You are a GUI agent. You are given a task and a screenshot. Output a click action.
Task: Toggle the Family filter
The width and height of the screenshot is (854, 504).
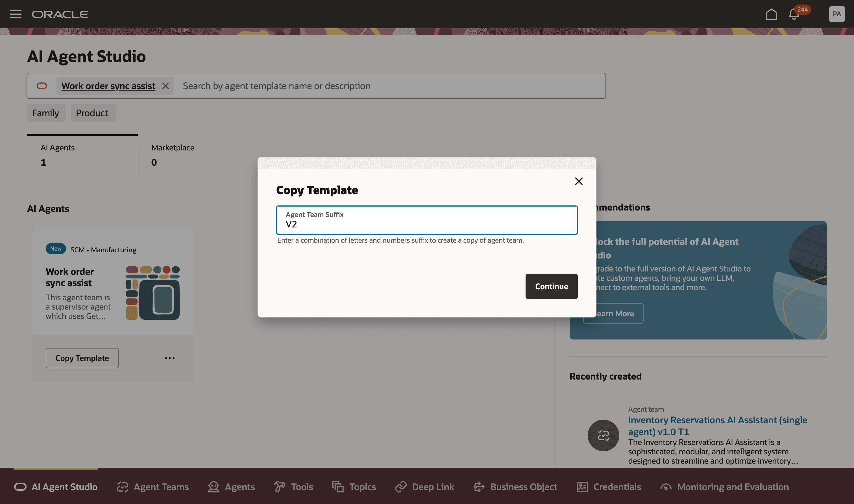(46, 112)
